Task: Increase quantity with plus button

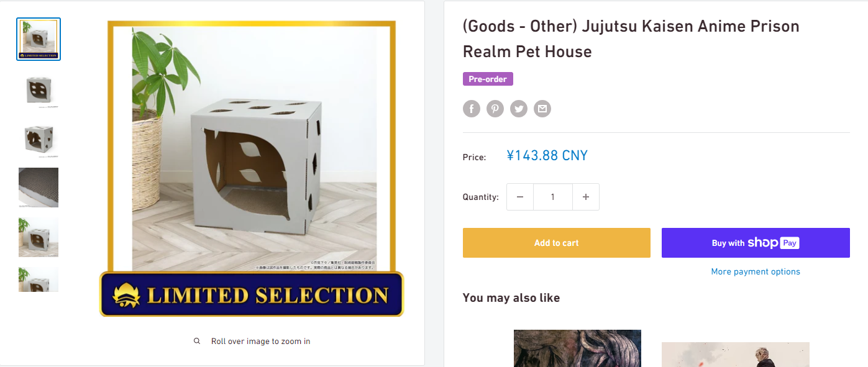Action: coord(585,197)
